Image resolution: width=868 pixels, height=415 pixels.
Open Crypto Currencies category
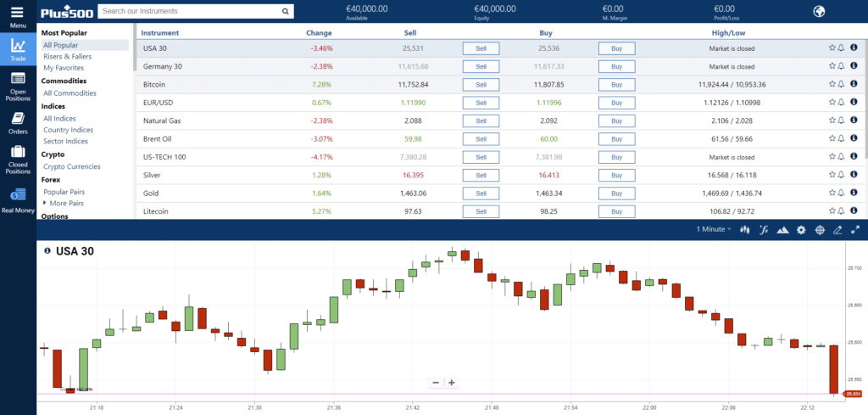72,167
